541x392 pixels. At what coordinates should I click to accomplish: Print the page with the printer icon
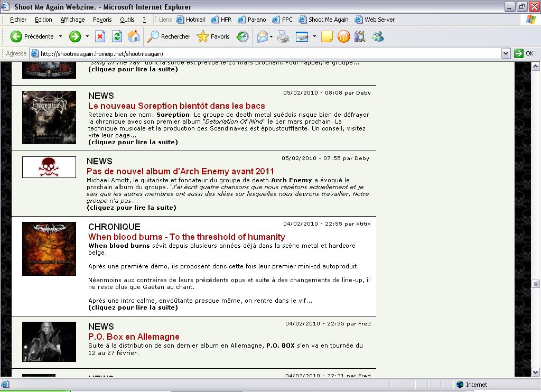point(283,36)
